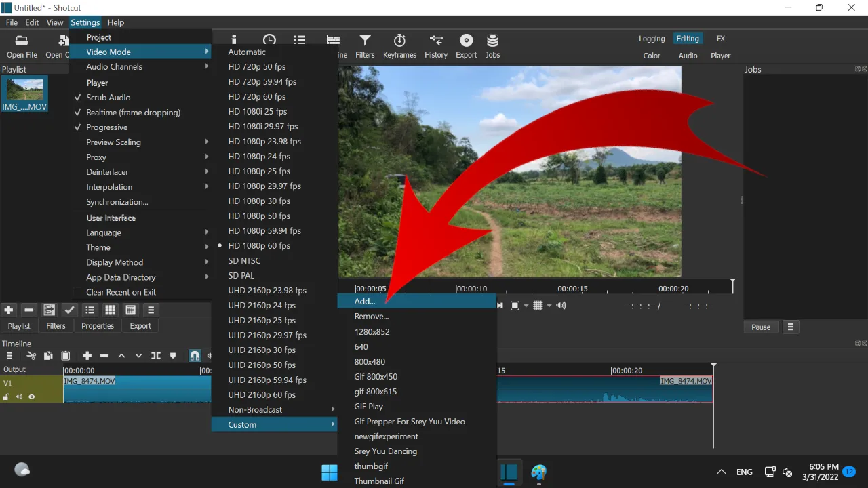
Task: Expand the Preview Scaling submenu
Action: pyautogui.click(x=140, y=142)
